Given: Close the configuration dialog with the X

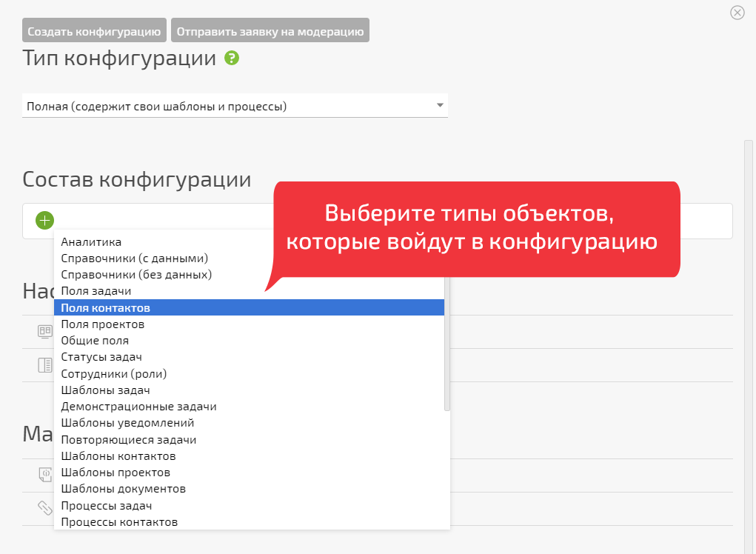Looking at the screenshot, I should tap(737, 13).
